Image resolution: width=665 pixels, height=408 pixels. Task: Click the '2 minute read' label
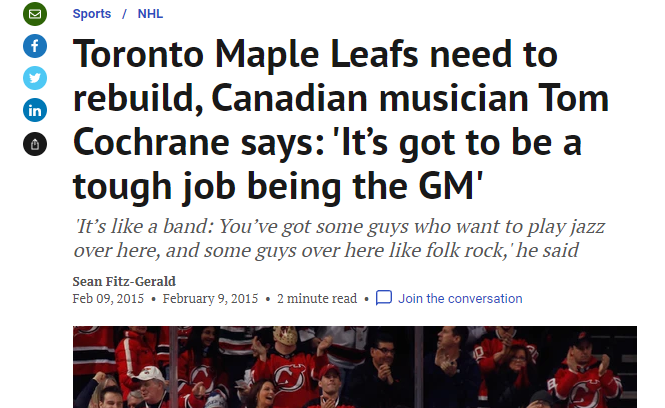[x=317, y=298]
